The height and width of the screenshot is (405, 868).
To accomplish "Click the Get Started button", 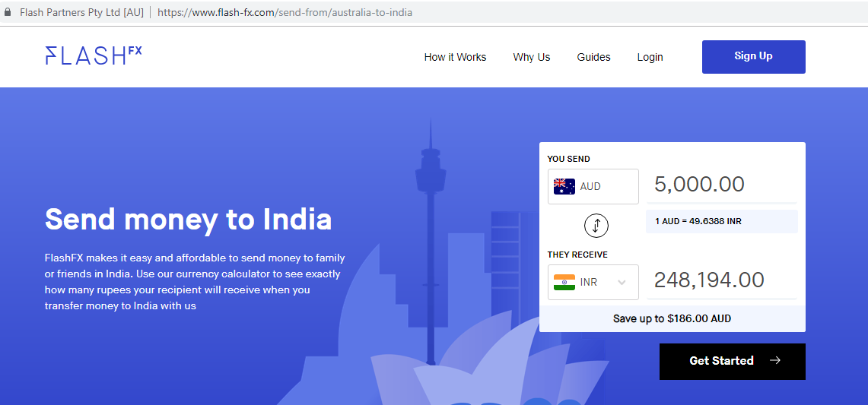I will point(732,361).
